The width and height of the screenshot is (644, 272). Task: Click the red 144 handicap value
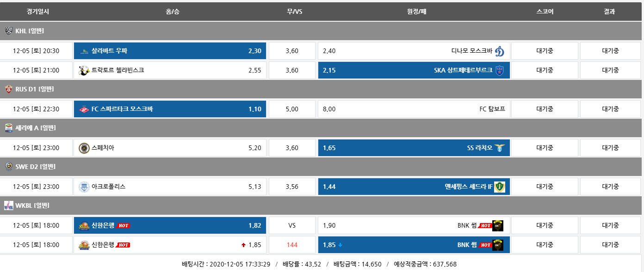292,245
